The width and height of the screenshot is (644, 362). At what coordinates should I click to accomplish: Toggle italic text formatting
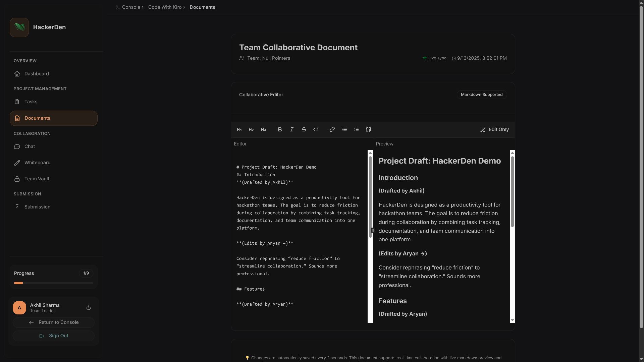(x=292, y=130)
